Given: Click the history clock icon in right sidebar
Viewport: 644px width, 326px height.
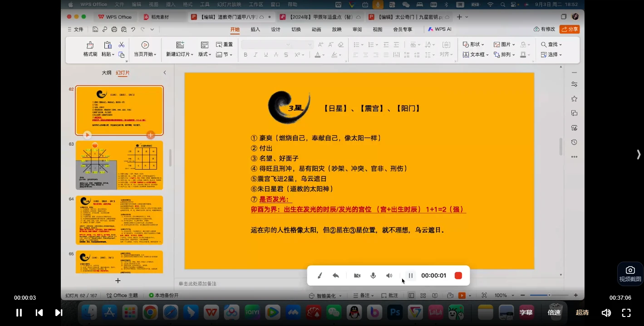Looking at the screenshot, I should point(574,142).
